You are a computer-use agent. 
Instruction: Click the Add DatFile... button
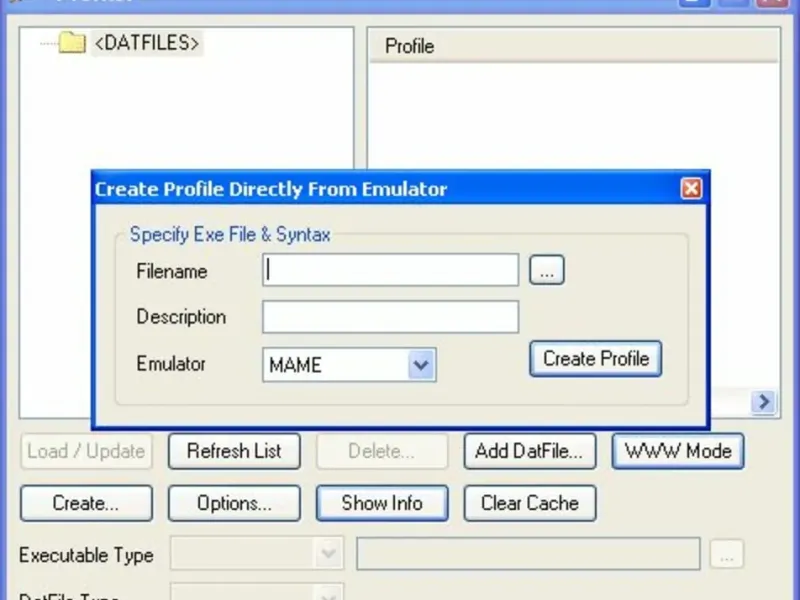click(530, 452)
